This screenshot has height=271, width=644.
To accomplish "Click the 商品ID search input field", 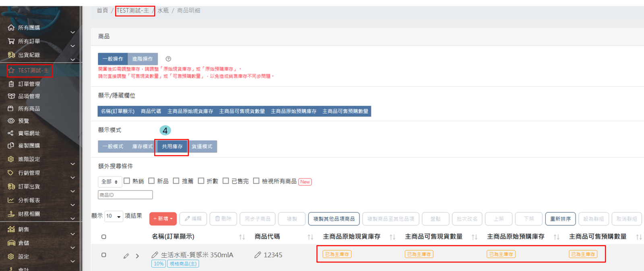I will [125, 195].
